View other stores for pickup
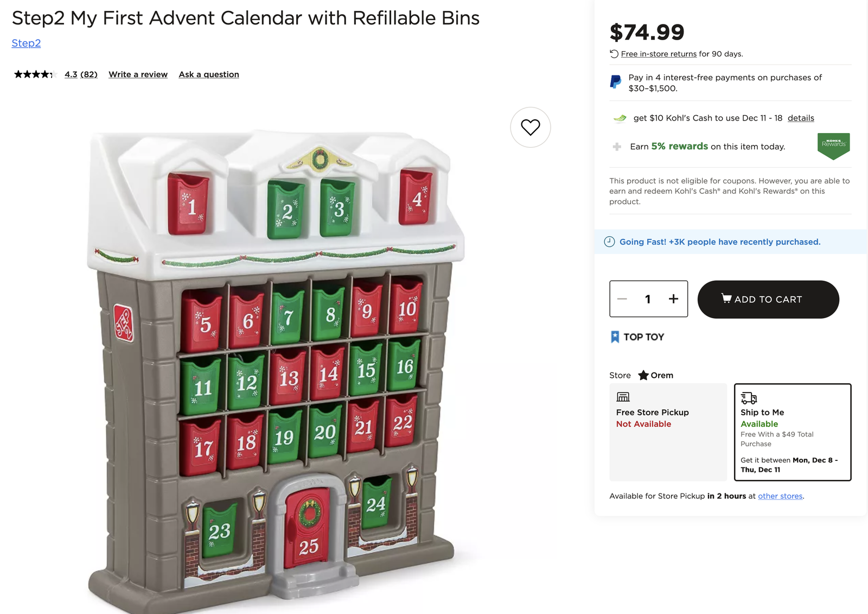Screen dimensions: 868x614 [780, 496]
